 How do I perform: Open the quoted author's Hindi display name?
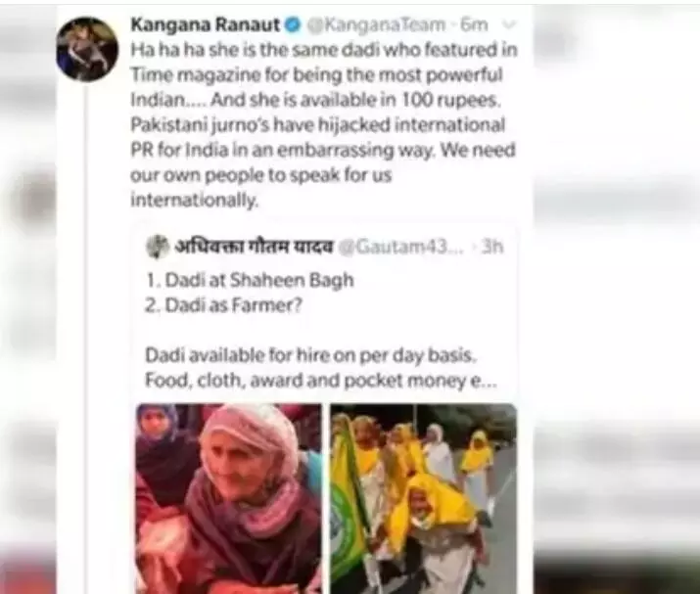254,246
